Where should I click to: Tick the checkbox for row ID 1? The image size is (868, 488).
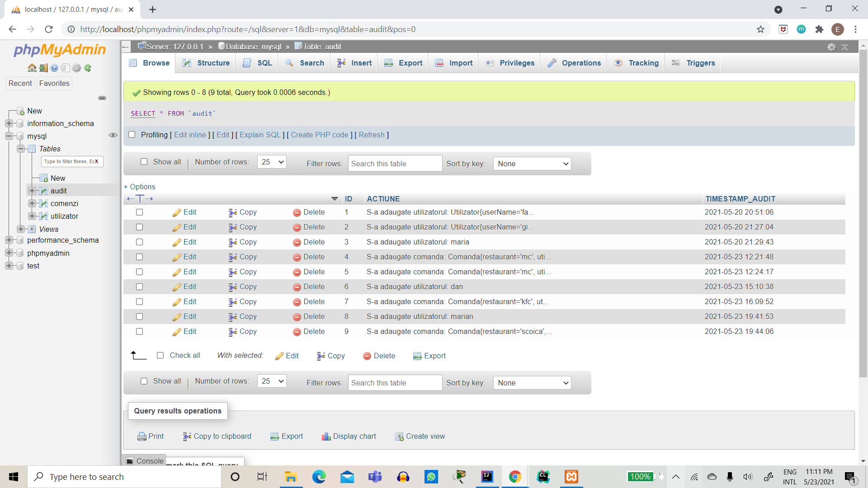tap(139, 212)
